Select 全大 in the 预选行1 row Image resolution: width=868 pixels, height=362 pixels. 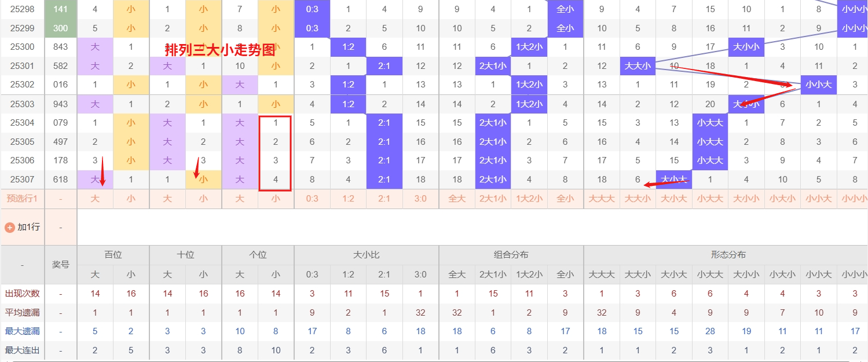tap(457, 199)
